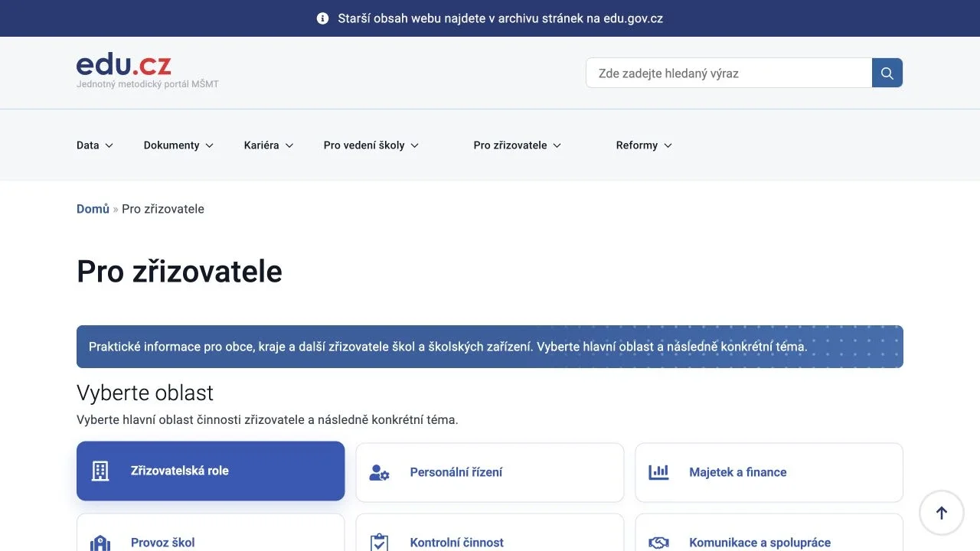Click the person-gear icon on Personální řízení
The height and width of the screenshot is (551, 980).
coord(379,473)
